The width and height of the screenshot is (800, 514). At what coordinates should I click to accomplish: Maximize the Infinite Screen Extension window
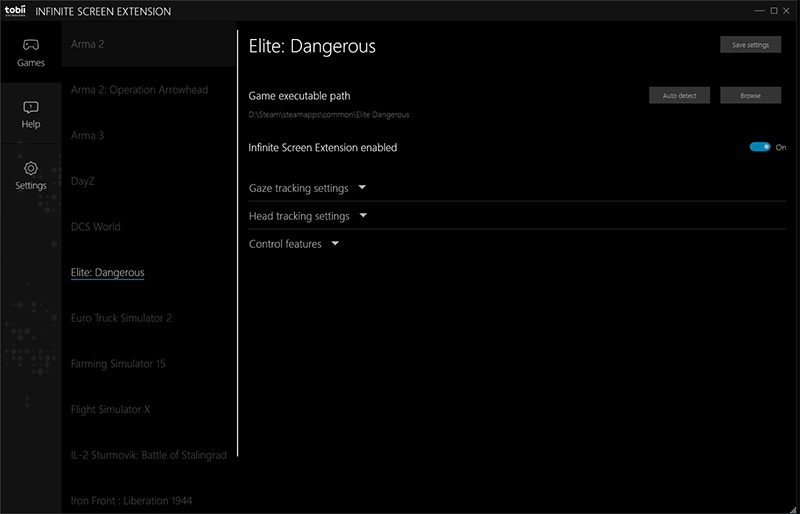tap(774, 11)
